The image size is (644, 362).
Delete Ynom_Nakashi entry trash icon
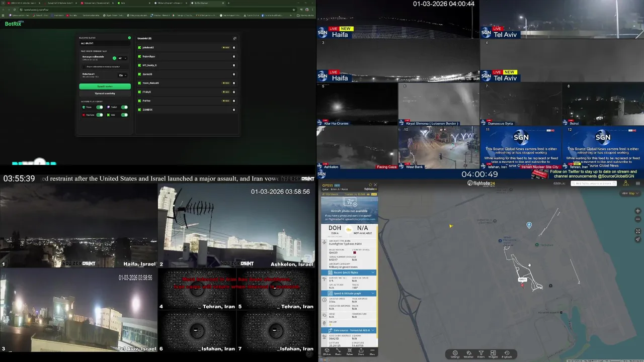pyautogui.click(x=234, y=83)
